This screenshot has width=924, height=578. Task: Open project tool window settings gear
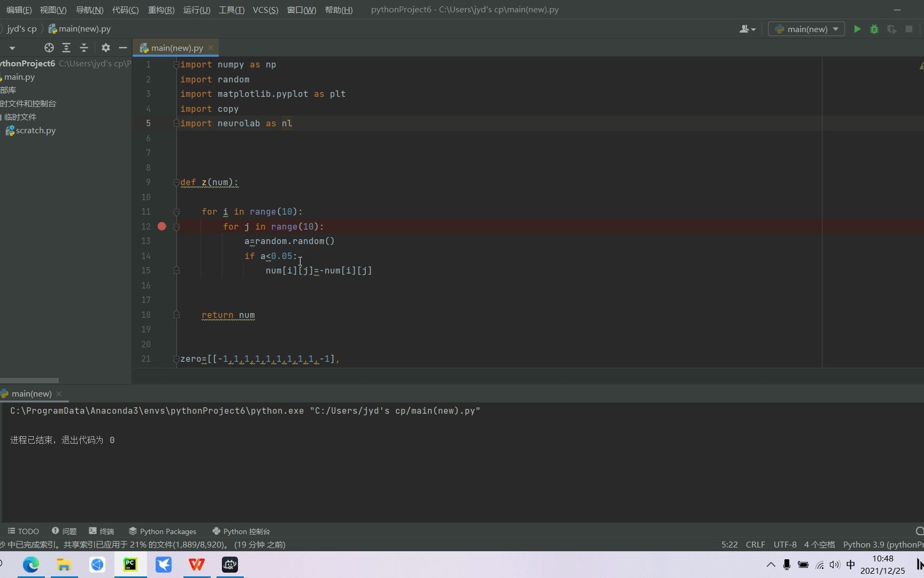(x=106, y=48)
